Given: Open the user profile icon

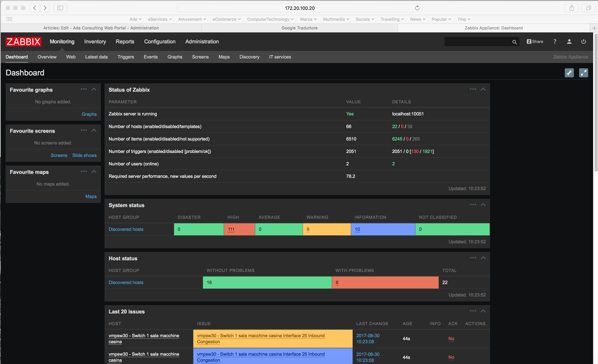Looking at the screenshot, I should pos(569,41).
